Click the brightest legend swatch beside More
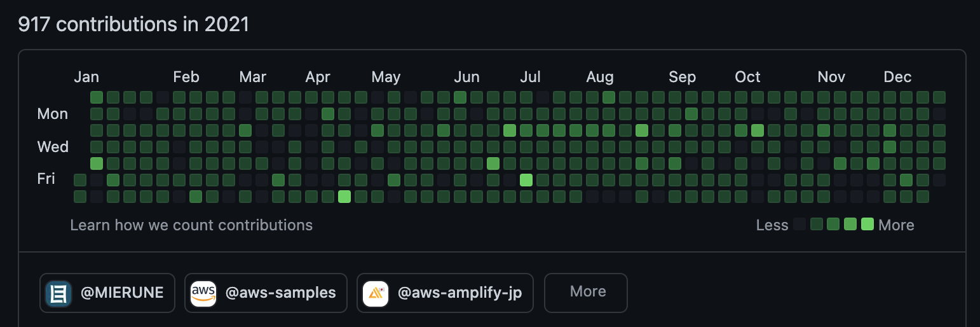 coord(868,224)
